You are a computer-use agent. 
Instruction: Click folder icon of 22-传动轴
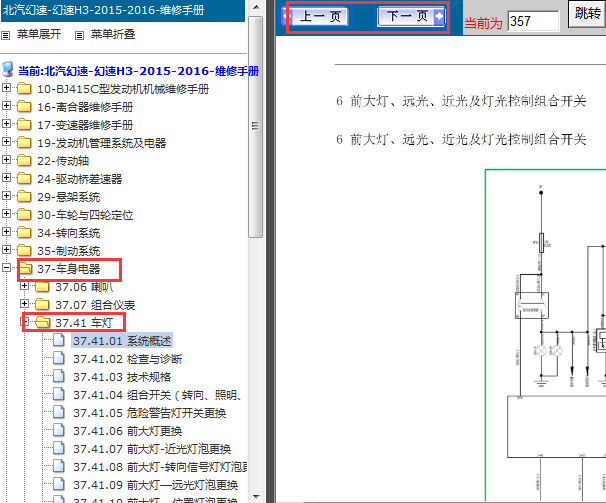click(x=24, y=161)
